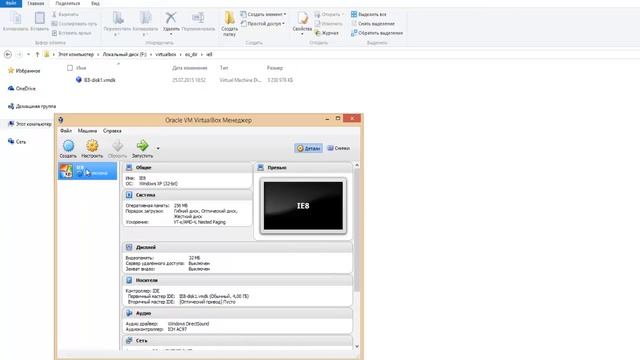Open dropdown arrow next to Запустить
The width and height of the screenshot is (640, 360).
tap(158, 149)
